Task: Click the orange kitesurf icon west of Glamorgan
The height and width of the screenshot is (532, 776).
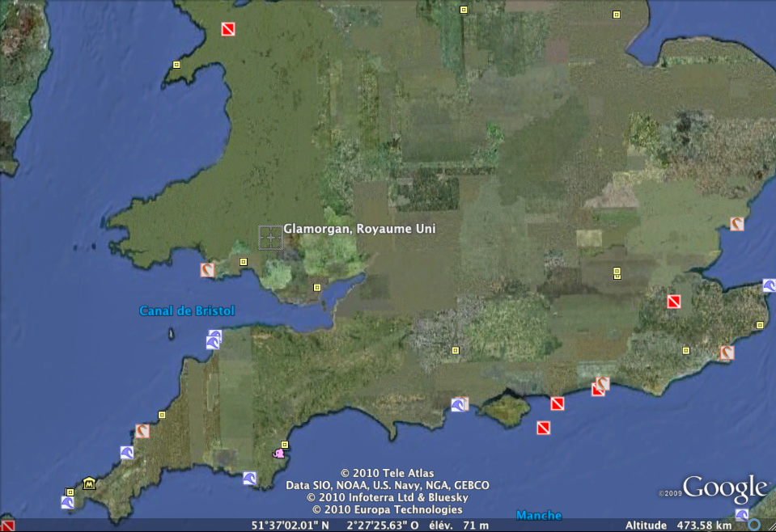Action: [x=208, y=270]
